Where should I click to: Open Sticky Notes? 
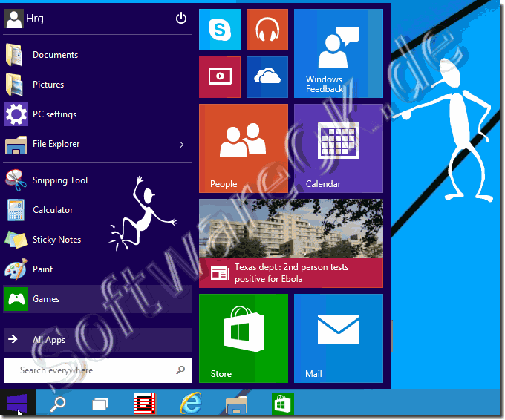pos(97,240)
